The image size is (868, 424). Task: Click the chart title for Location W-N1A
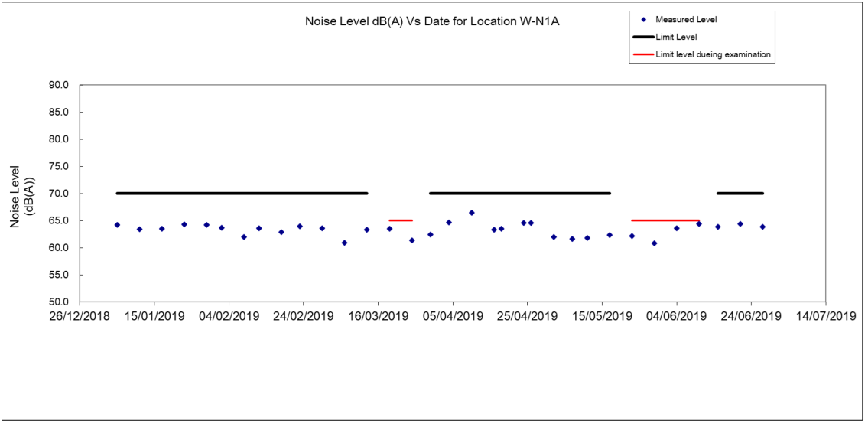click(434, 21)
